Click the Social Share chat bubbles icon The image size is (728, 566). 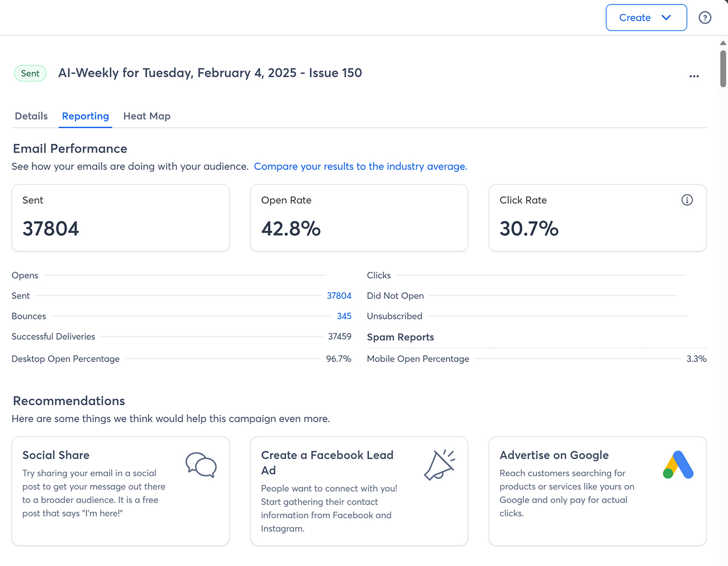(201, 465)
